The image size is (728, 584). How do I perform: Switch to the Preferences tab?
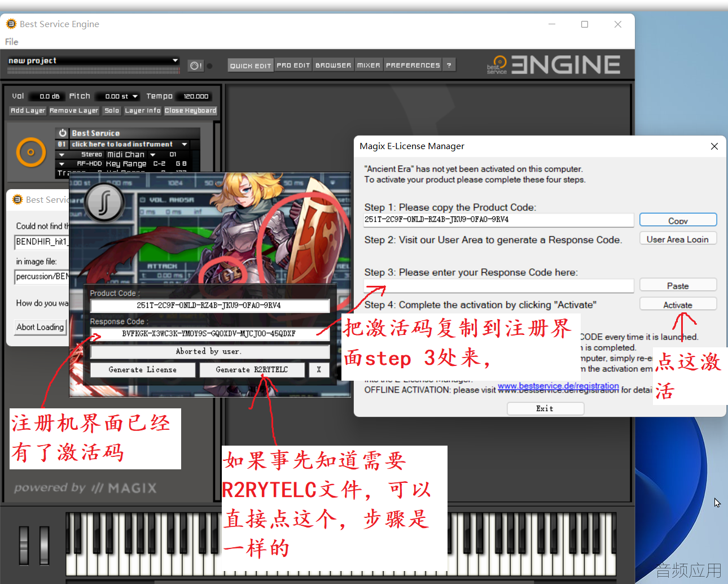tap(413, 66)
